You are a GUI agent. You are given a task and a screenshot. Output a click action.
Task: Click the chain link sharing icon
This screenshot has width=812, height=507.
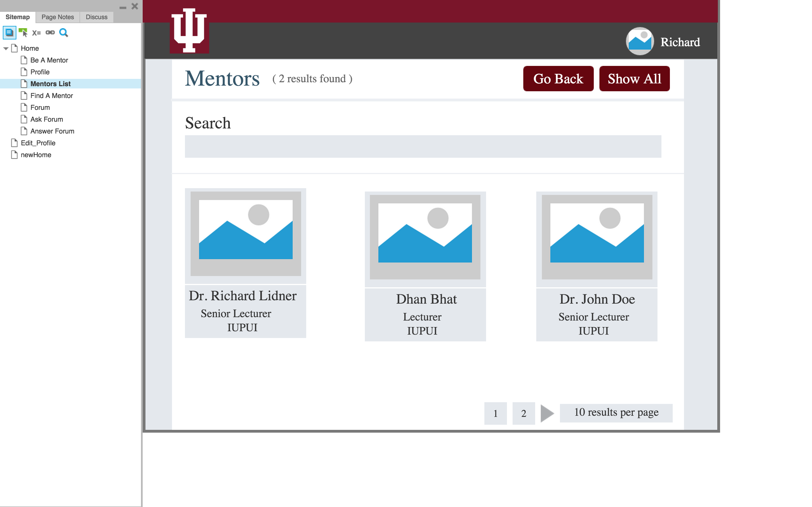[50, 32]
